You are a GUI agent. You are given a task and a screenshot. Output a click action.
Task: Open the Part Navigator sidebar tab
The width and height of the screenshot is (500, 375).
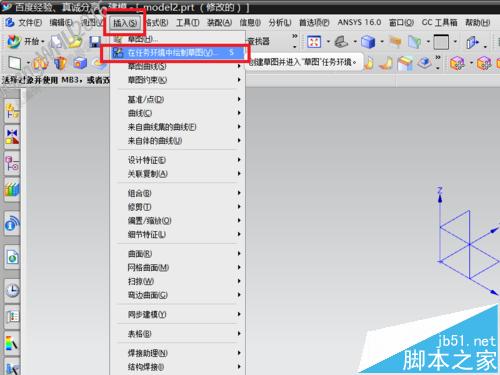12,163
